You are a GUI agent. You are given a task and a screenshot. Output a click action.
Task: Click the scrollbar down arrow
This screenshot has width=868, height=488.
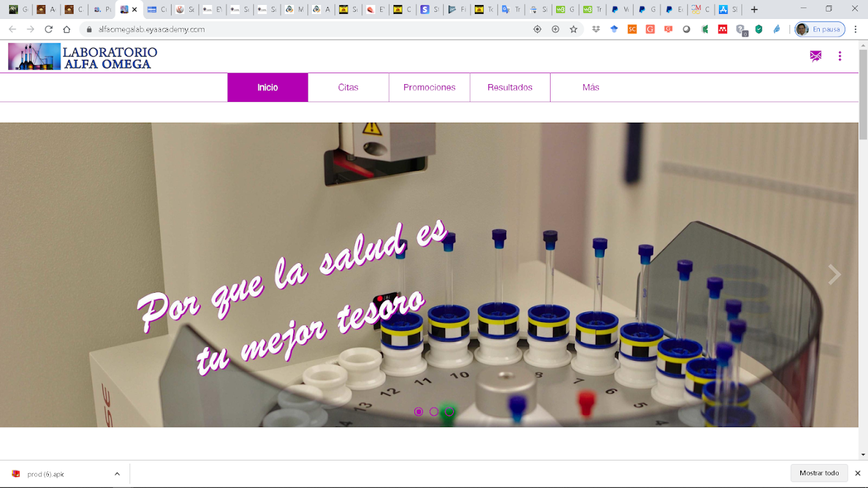tap(863, 455)
